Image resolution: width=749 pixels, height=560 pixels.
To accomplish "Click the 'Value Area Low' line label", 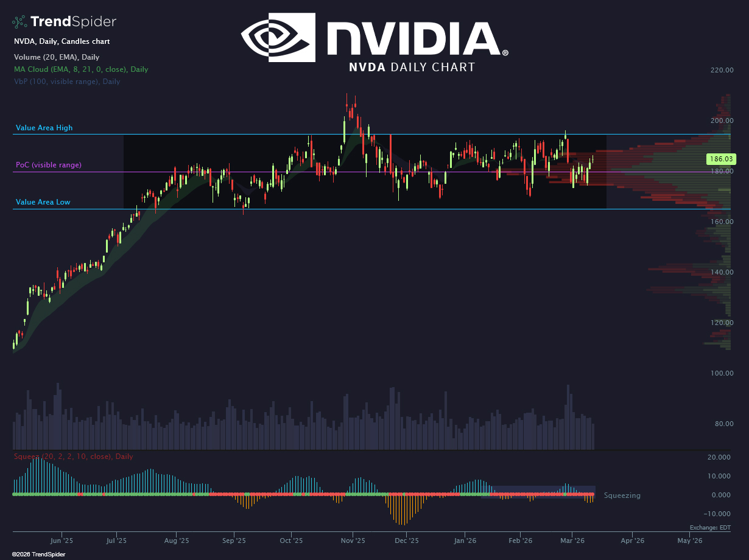I will 43,202.
